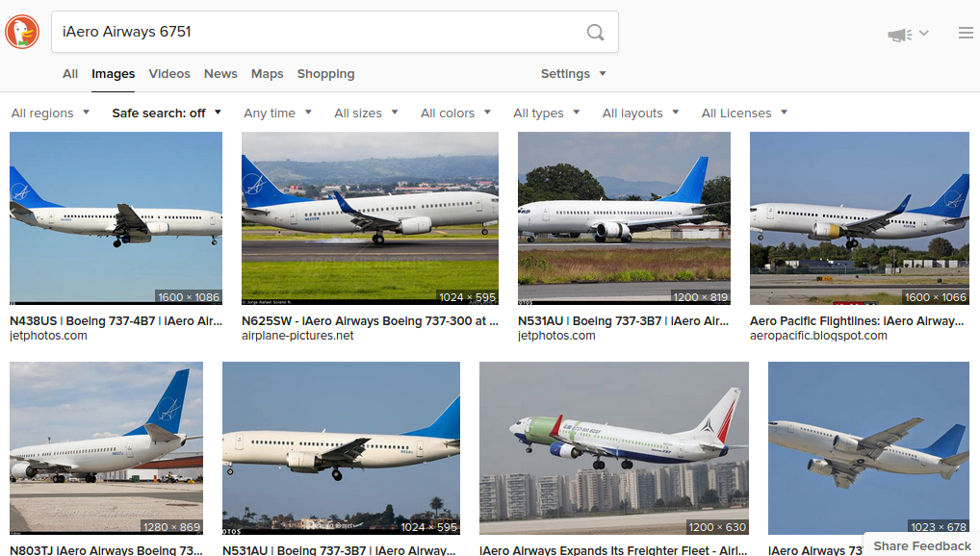980x556 pixels.
Task: Open the All sizes filter
Action: tap(366, 114)
